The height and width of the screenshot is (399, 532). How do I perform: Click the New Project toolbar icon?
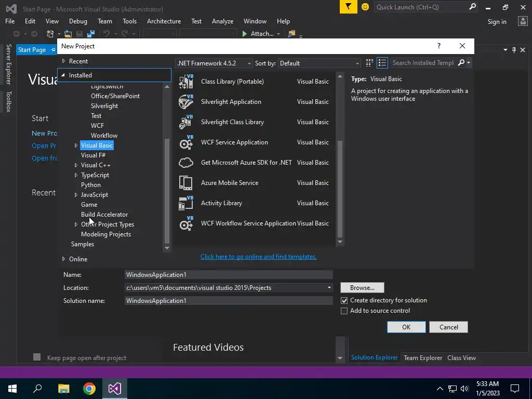coord(50,34)
